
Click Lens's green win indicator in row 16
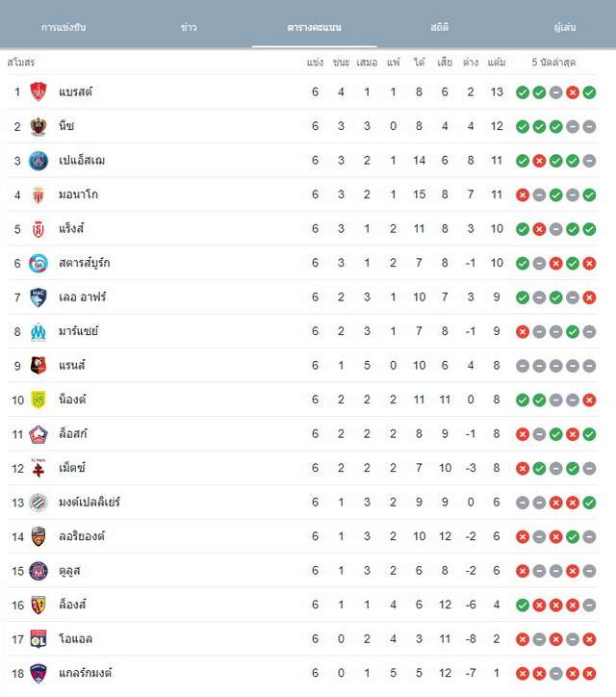coord(523,605)
